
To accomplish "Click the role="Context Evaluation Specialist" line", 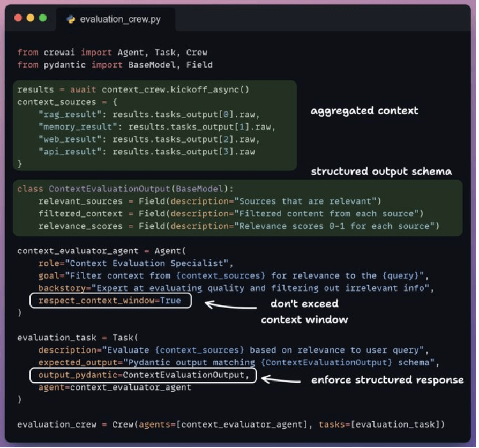I will point(134,263).
